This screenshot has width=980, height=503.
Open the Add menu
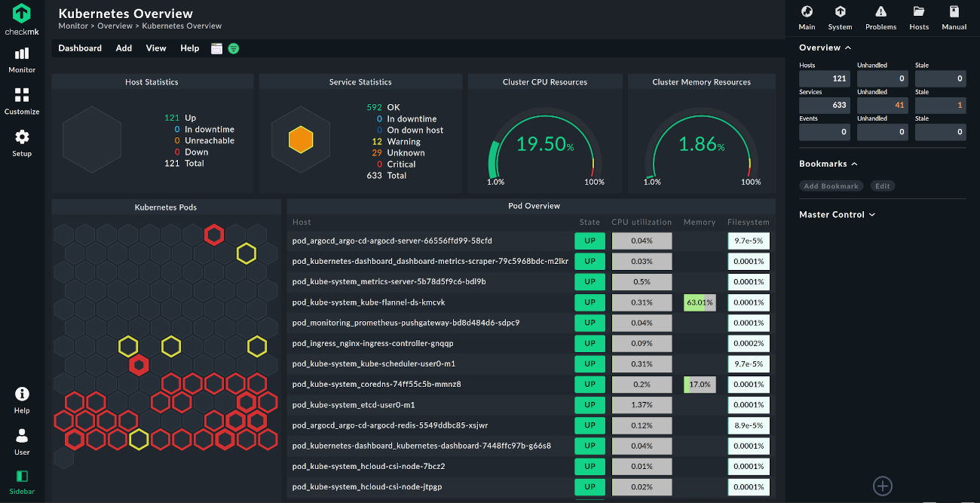tap(124, 48)
